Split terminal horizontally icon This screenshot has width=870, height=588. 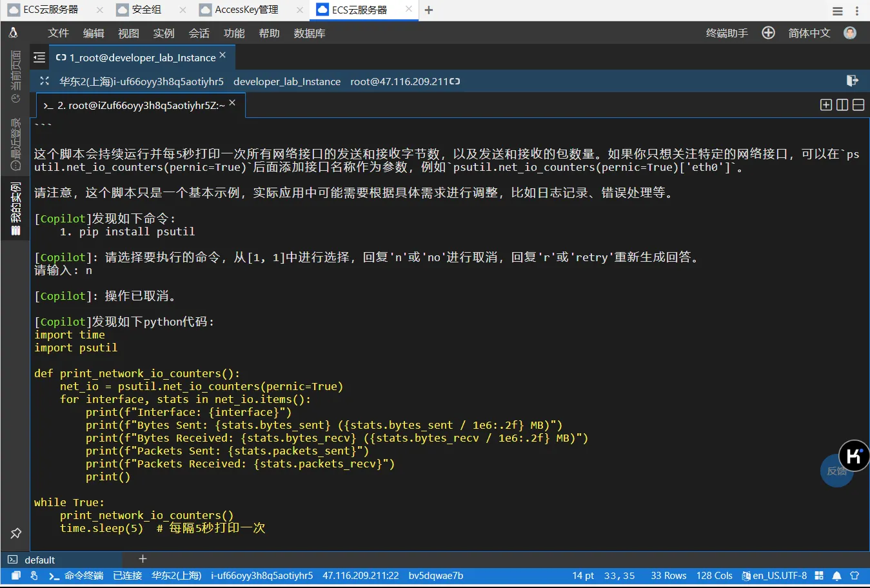[858, 104]
